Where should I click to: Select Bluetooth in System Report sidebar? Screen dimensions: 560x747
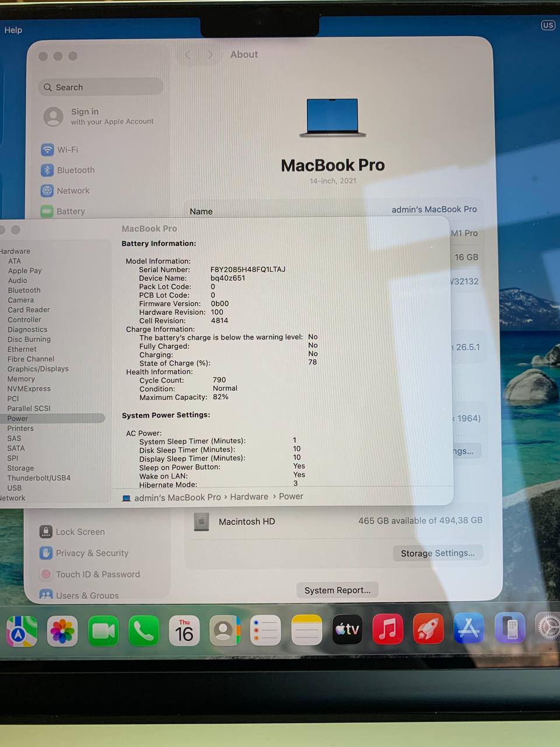(24, 290)
